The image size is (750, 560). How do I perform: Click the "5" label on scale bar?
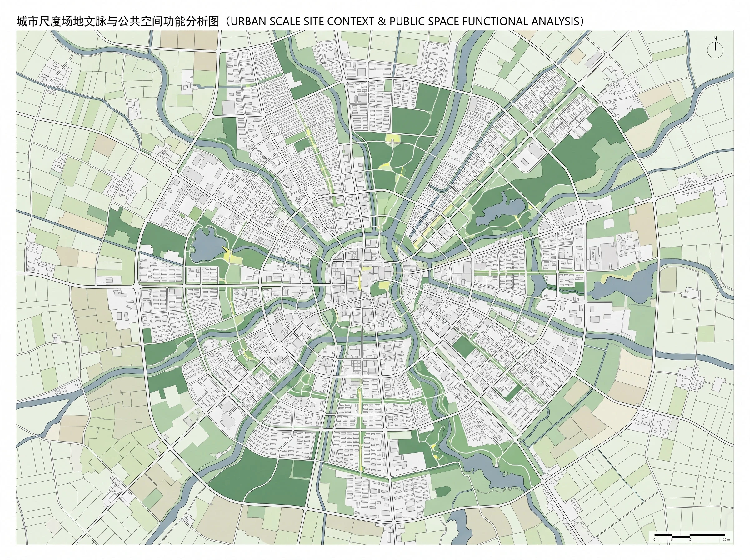pos(672,540)
